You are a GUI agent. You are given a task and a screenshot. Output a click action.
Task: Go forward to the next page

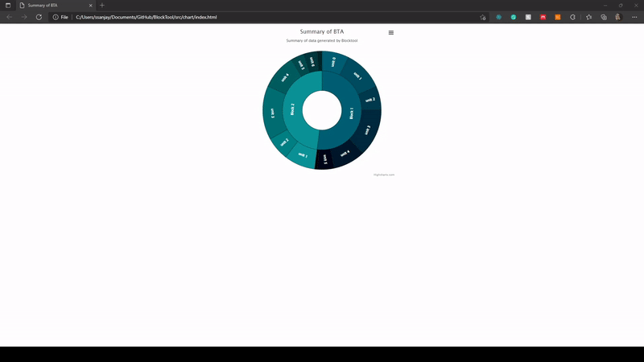[x=24, y=17]
